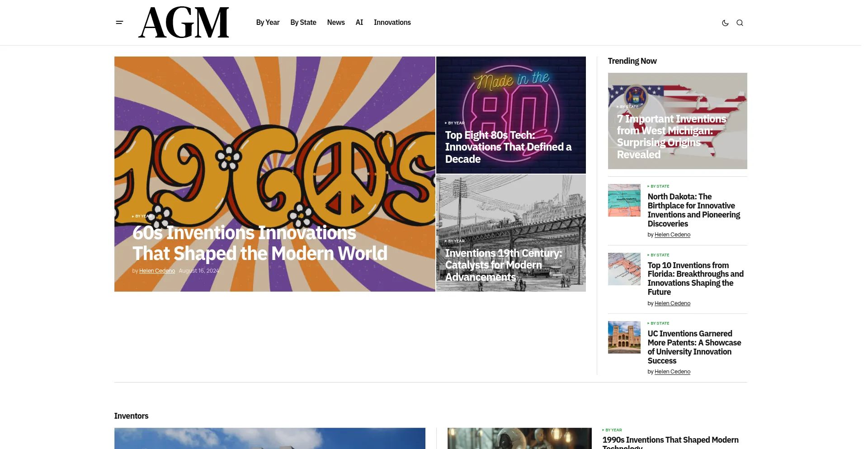This screenshot has width=868, height=449.
Task: Open Inventions 19th Century article
Action: [x=504, y=265]
